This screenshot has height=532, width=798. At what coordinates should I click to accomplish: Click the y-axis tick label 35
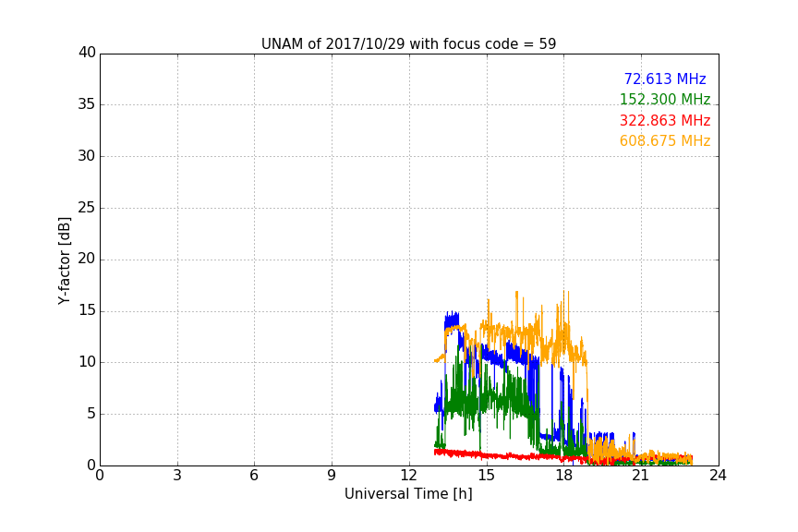tap(87, 104)
